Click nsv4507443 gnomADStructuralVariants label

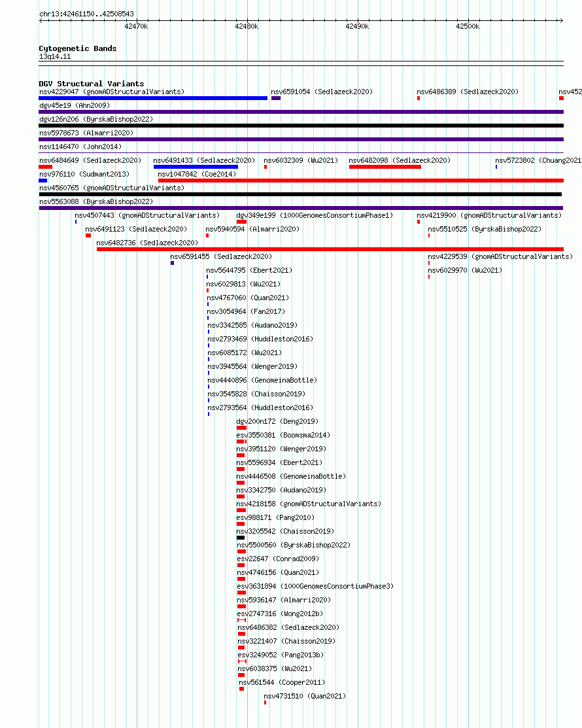pos(147,215)
